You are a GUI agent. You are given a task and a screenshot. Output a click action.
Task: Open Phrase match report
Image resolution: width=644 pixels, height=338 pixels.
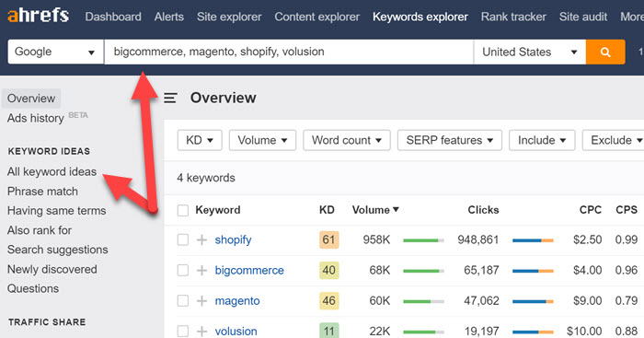[42, 192]
